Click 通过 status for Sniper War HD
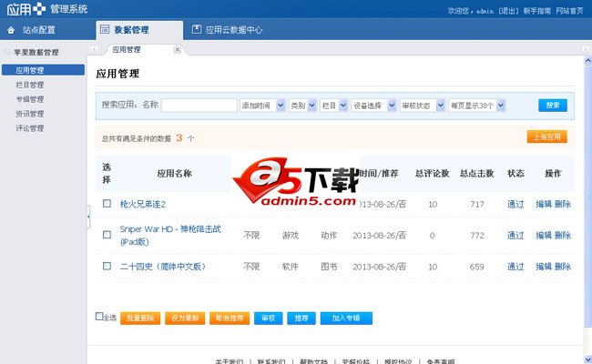 (515, 236)
